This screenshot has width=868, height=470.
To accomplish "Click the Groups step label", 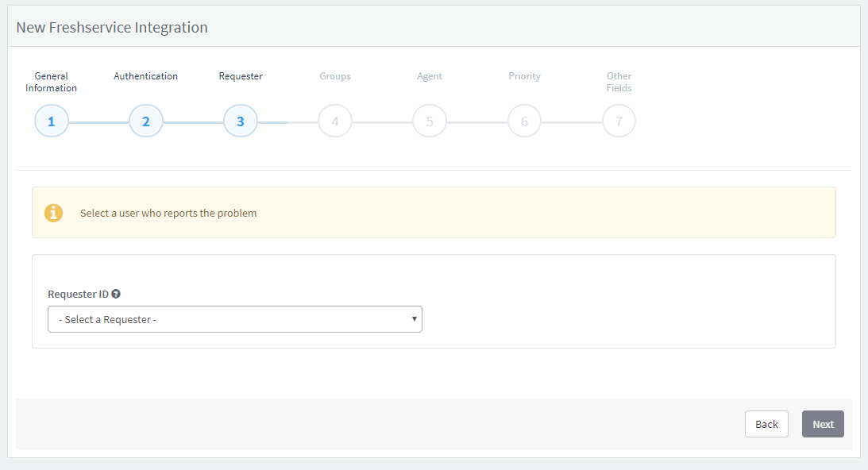I will click(335, 76).
